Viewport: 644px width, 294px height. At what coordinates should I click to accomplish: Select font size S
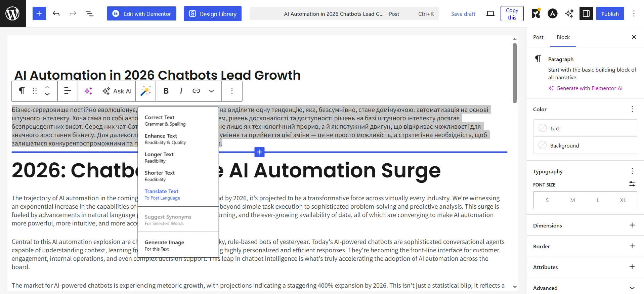(x=547, y=200)
